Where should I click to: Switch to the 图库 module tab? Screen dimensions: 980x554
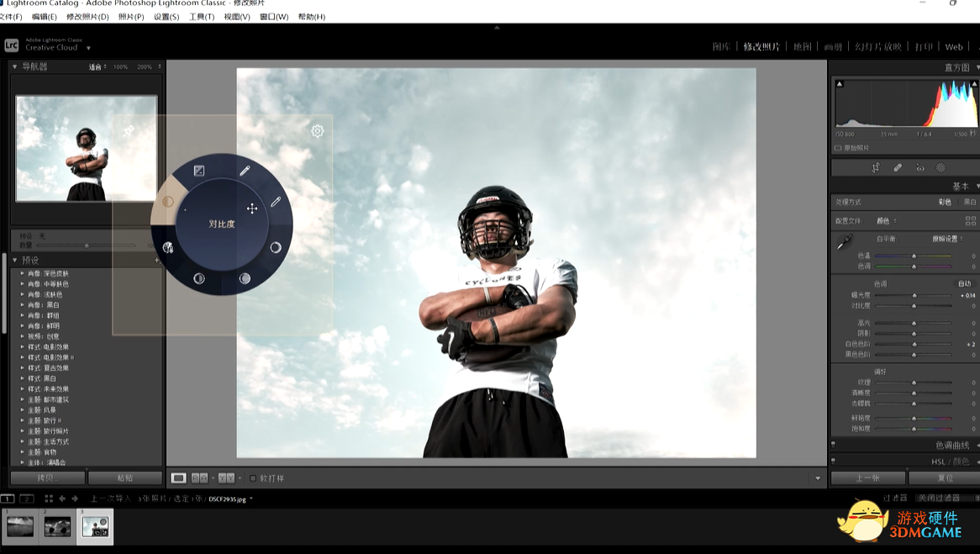pyautogui.click(x=721, y=47)
